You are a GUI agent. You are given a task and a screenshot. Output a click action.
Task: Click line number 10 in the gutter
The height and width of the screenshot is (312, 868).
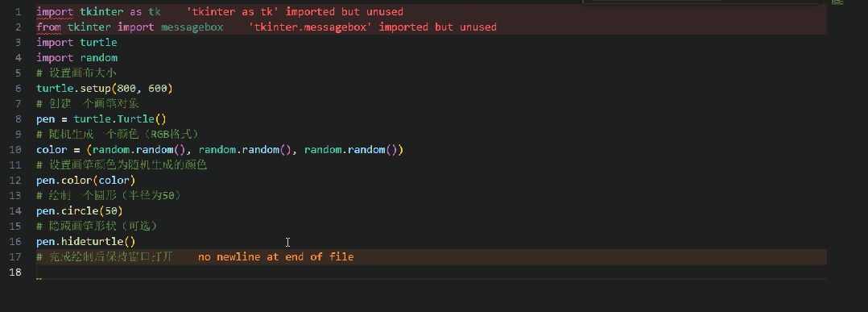click(15, 150)
